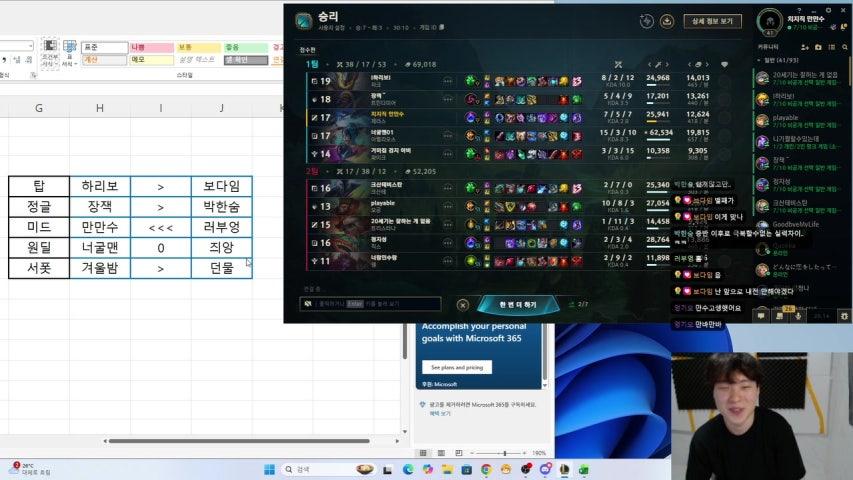The height and width of the screenshot is (480, 853).
Task: Click the 혜택 보기 link under ad
Action: (x=440, y=414)
